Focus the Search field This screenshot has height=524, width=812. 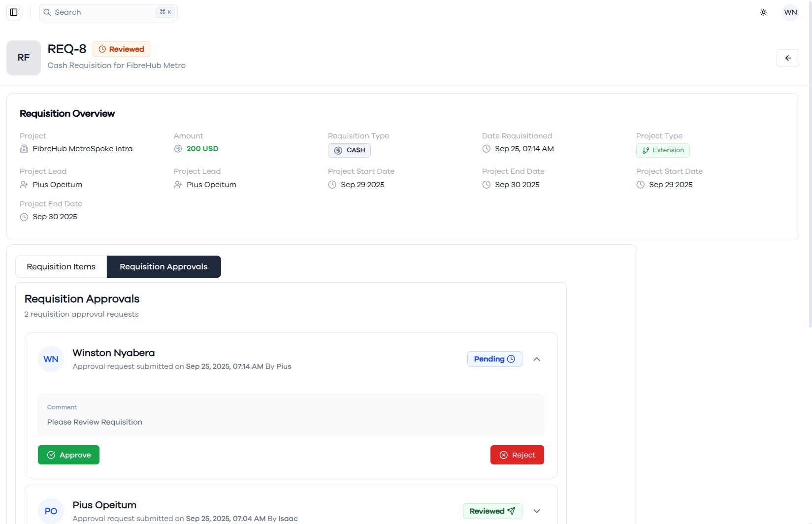[x=108, y=12]
